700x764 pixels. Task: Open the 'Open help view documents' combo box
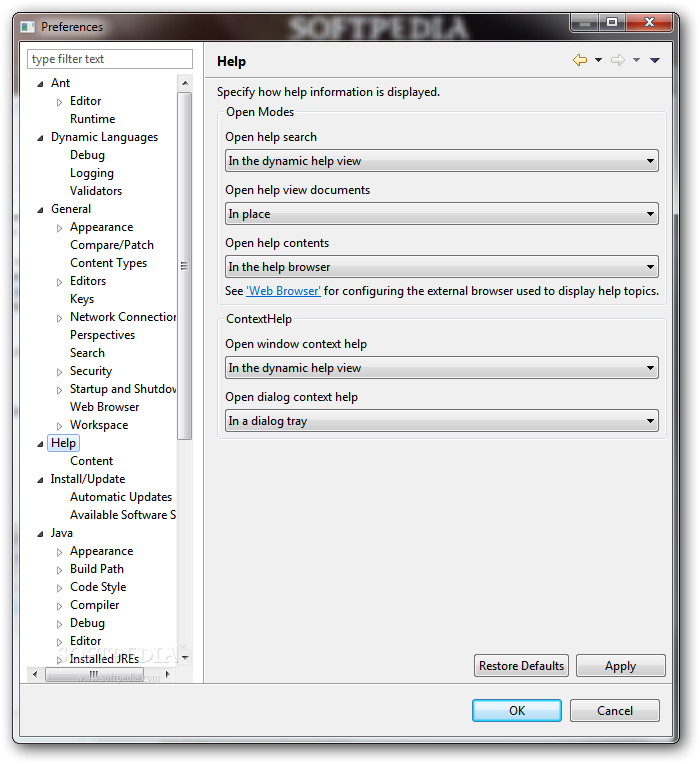click(441, 214)
